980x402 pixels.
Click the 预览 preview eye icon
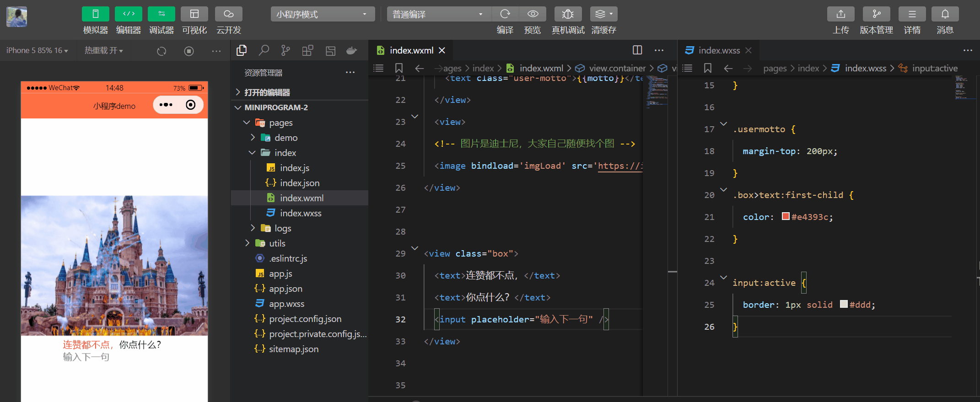pyautogui.click(x=533, y=14)
